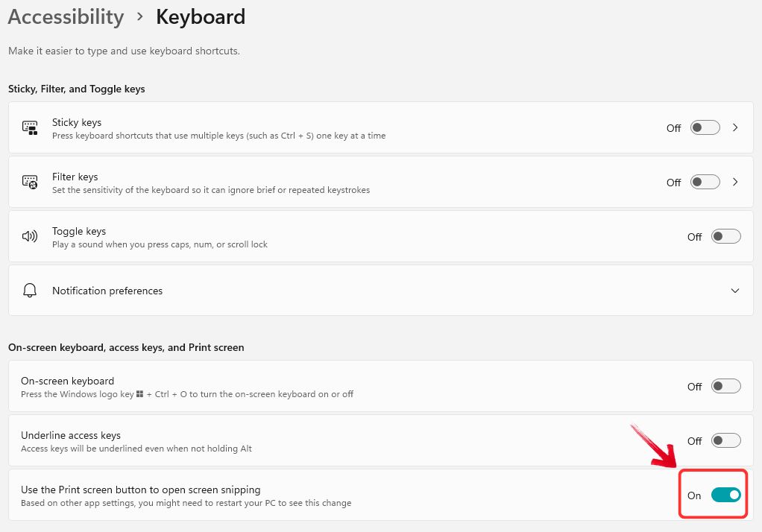This screenshot has width=762, height=532.
Task: Click the Keyboard page title
Action: [200, 16]
